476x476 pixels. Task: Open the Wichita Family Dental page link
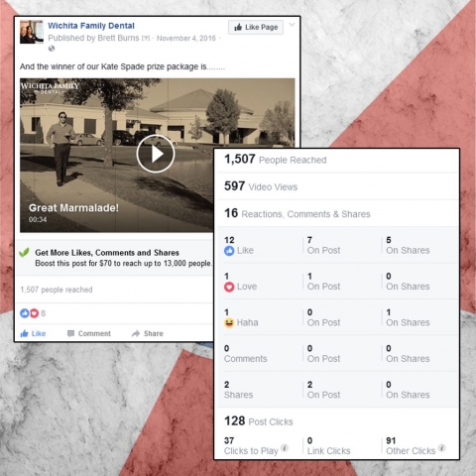91,26
